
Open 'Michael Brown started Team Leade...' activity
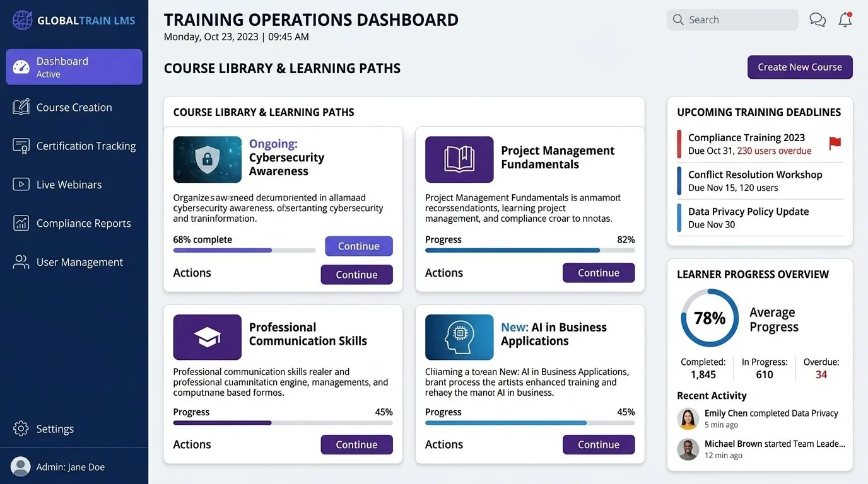pyautogui.click(x=761, y=449)
